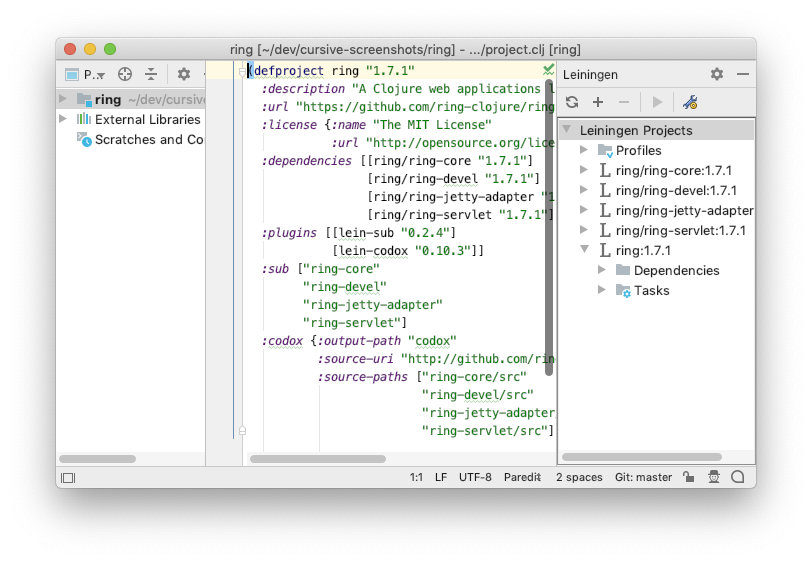
Task: Click the :dependencies keyword in the code
Action: (x=307, y=161)
